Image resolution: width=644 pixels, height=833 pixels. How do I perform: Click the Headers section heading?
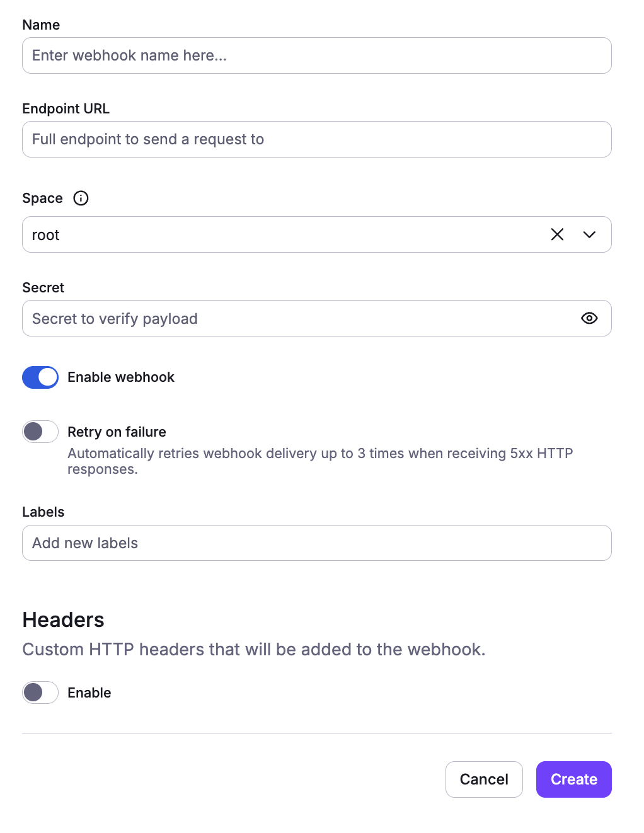[63, 620]
